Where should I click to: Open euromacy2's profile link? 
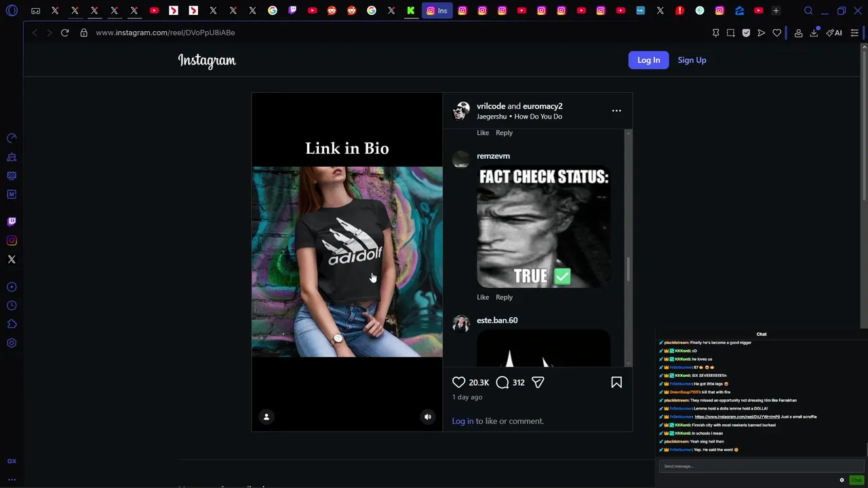click(x=542, y=106)
